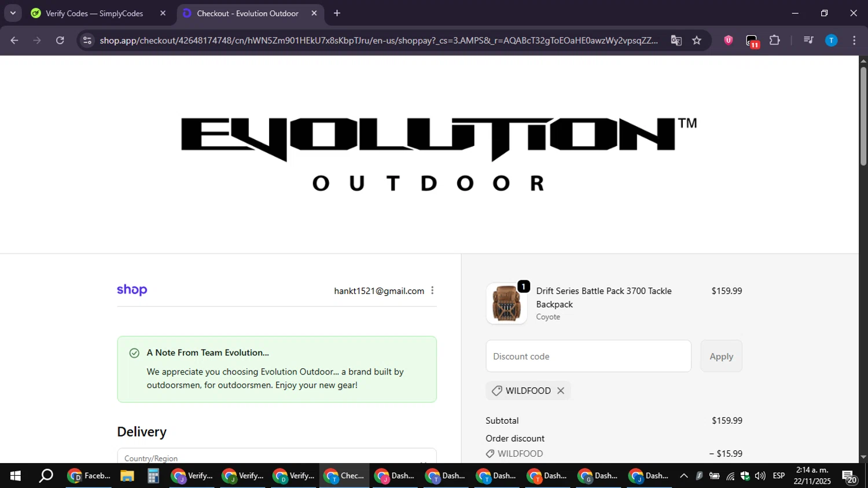
Task: Click the – $15.99 discount amount
Action: pos(726,454)
